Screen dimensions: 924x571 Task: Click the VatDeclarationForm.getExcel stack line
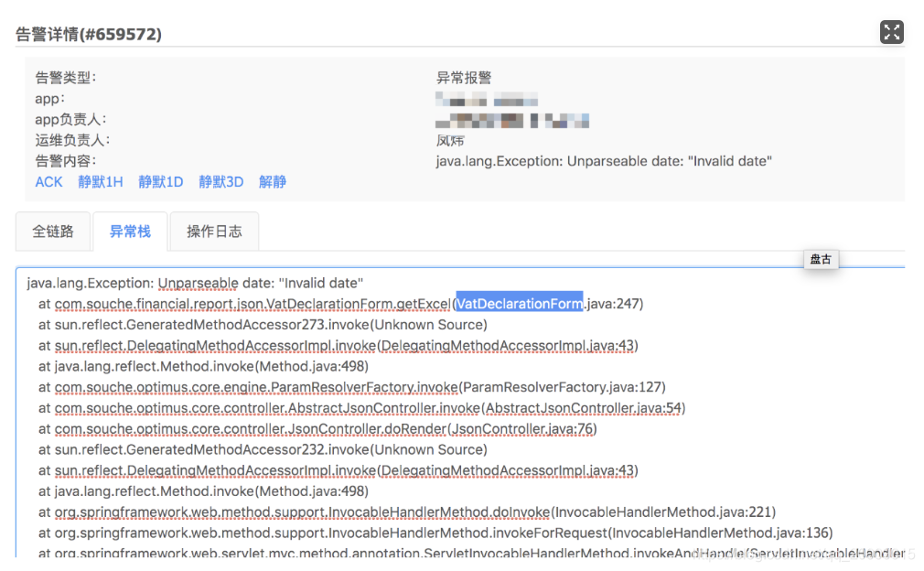340,304
